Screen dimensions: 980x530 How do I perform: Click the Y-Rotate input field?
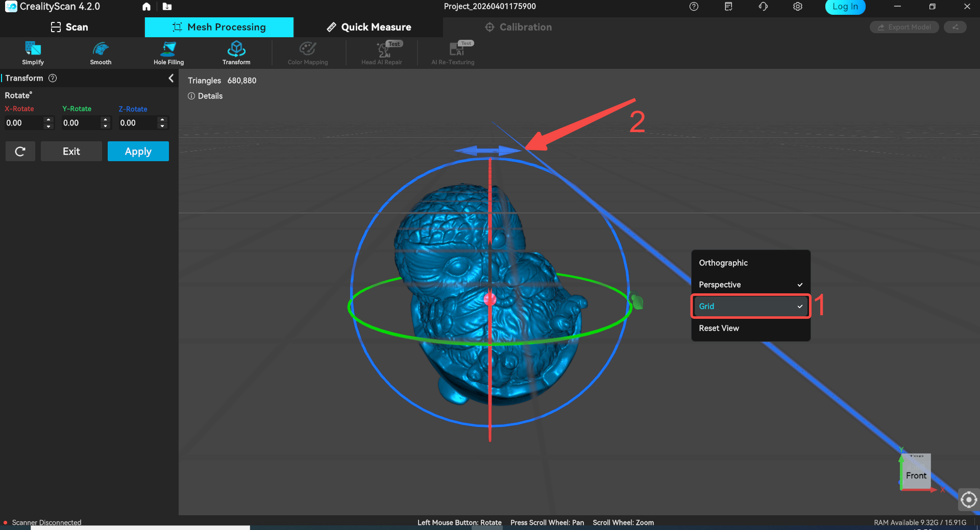(x=81, y=123)
